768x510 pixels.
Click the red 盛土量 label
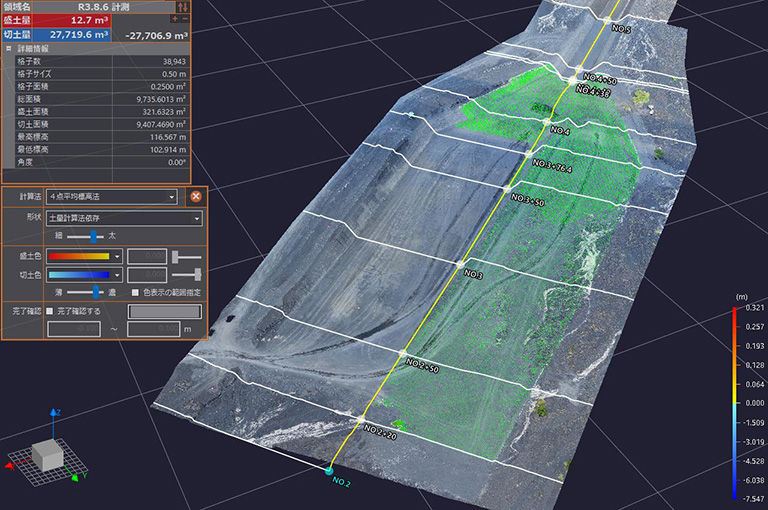coord(17,20)
